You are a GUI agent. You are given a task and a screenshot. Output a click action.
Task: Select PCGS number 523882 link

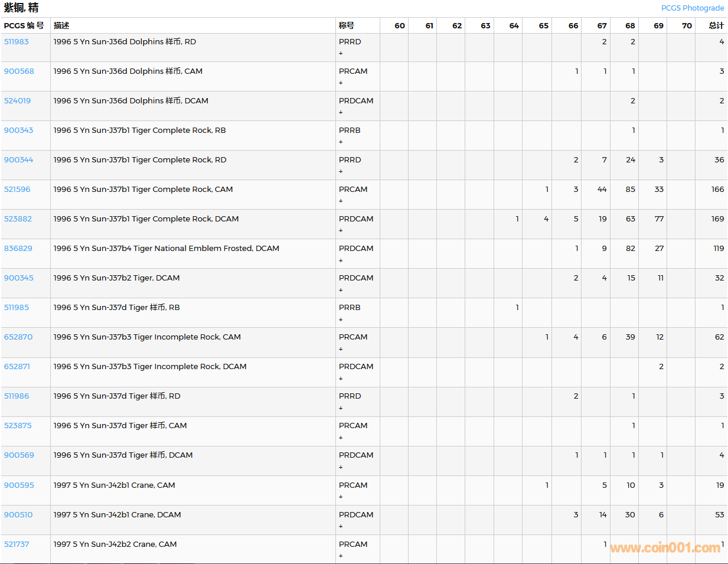point(18,219)
